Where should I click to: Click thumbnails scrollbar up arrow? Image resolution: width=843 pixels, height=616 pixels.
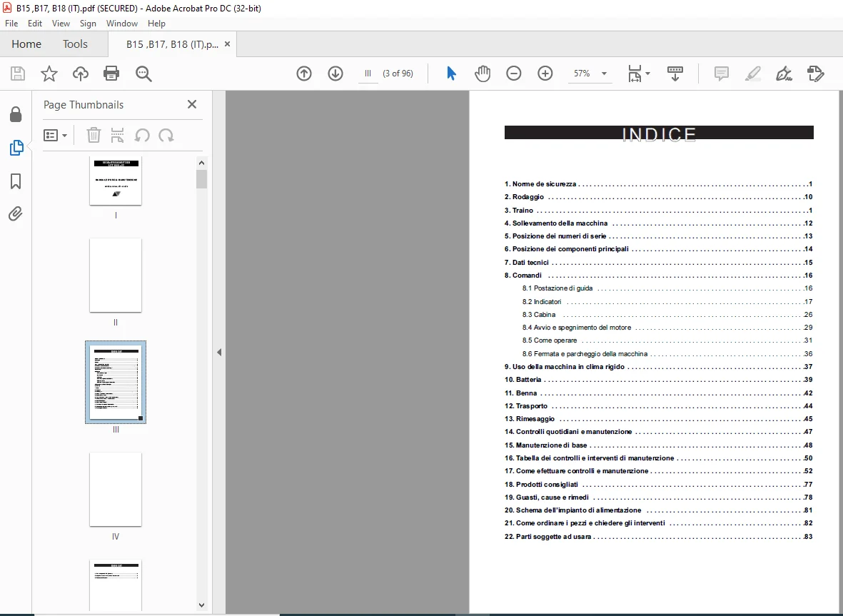pyautogui.click(x=201, y=163)
